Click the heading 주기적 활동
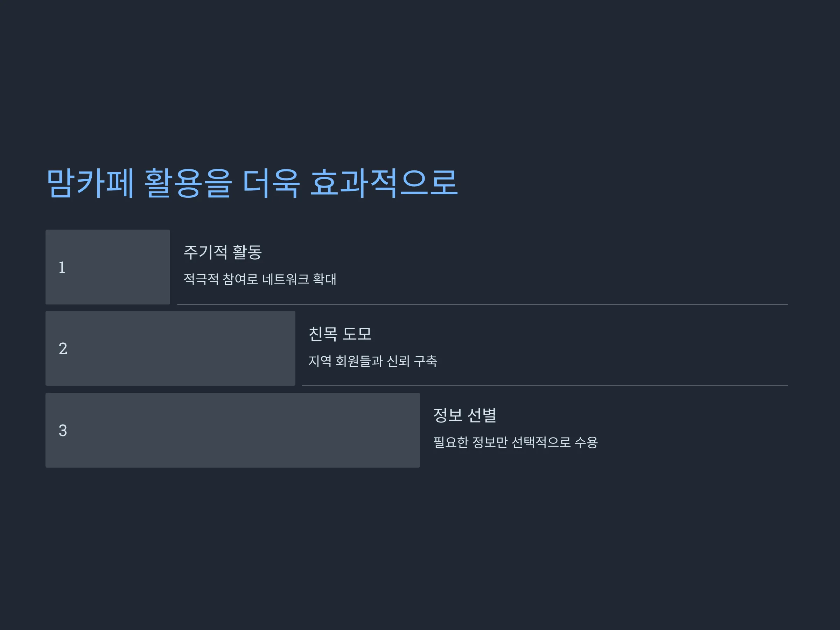The image size is (840, 630). pos(223,252)
